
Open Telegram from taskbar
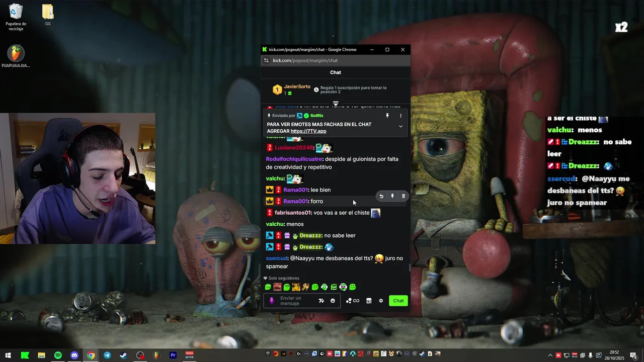click(x=107, y=355)
